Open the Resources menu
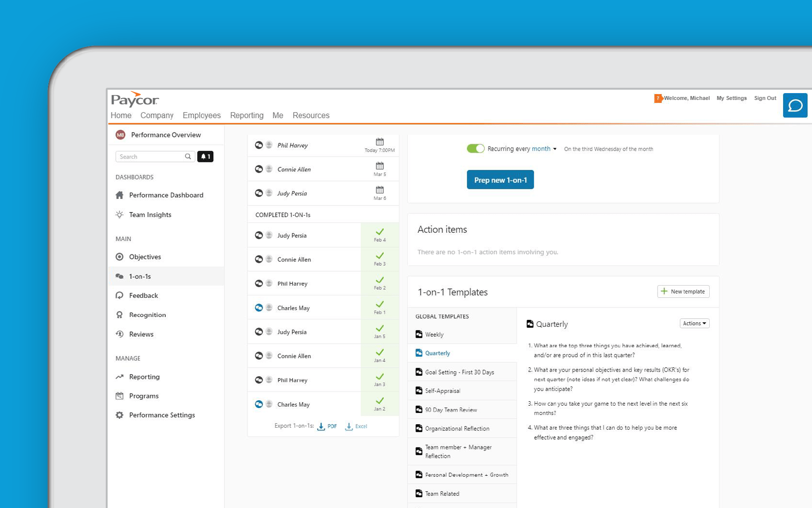Image resolution: width=812 pixels, height=508 pixels. click(311, 116)
